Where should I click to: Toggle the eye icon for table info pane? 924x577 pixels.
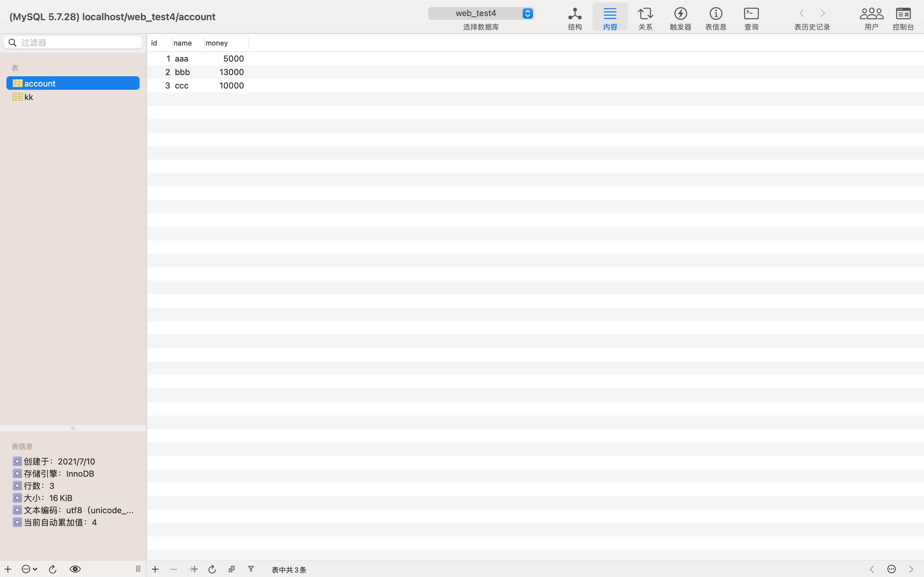pos(75,569)
